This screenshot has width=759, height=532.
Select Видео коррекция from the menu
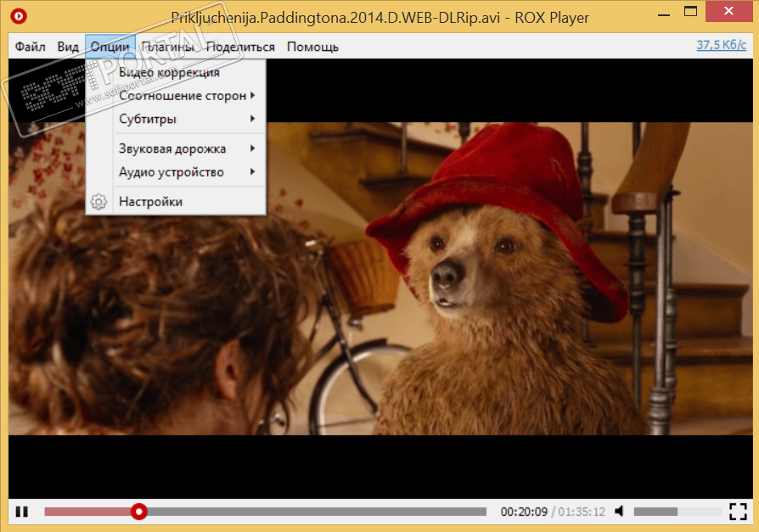tap(176, 73)
